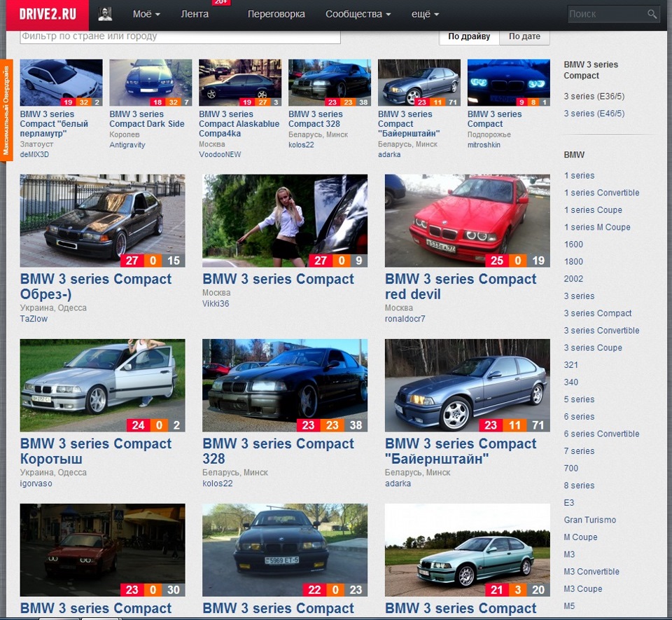Click the search magnifier icon
Screen dimensions: 672x620
pyautogui.click(x=652, y=14)
